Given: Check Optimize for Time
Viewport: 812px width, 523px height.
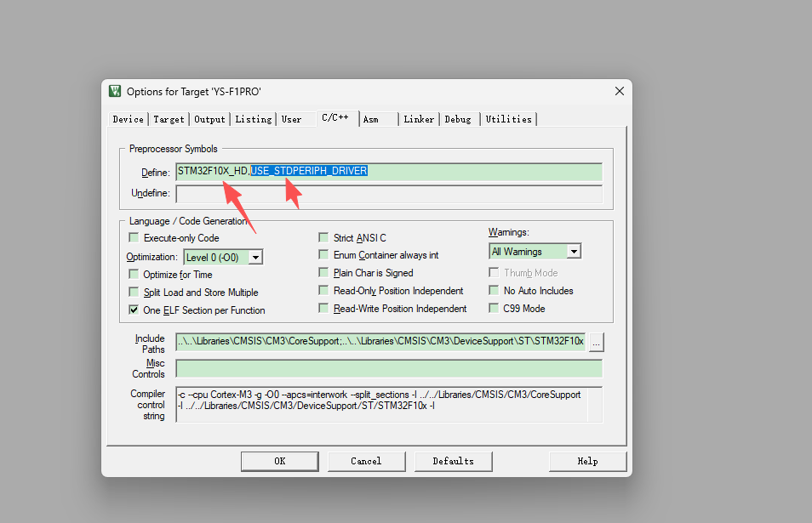Looking at the screenshot, I should (x=134, y=274).
